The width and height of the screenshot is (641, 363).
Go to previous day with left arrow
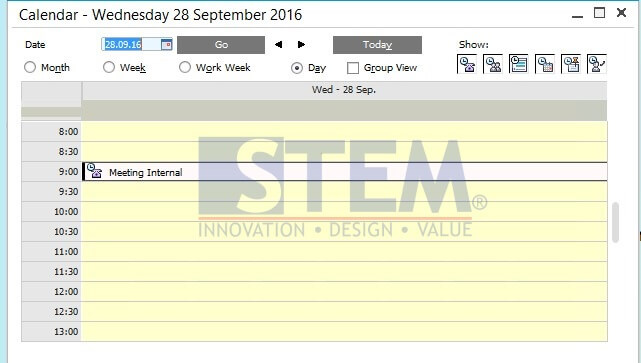(278, 45)
